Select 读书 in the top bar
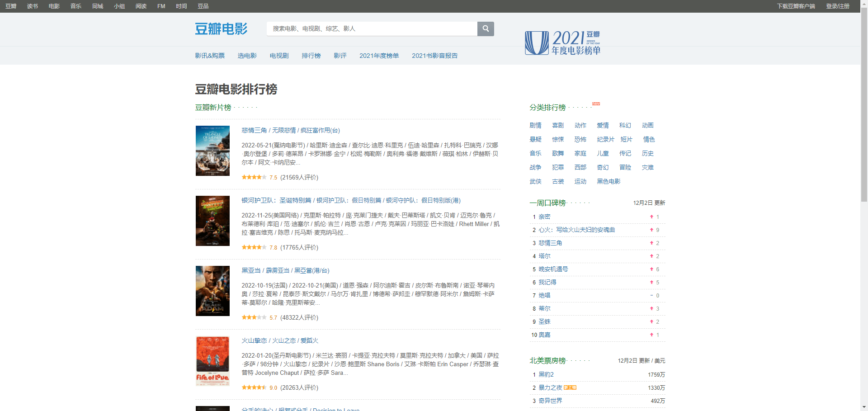This screenshot has height=411, width=868. pos(33,6)
